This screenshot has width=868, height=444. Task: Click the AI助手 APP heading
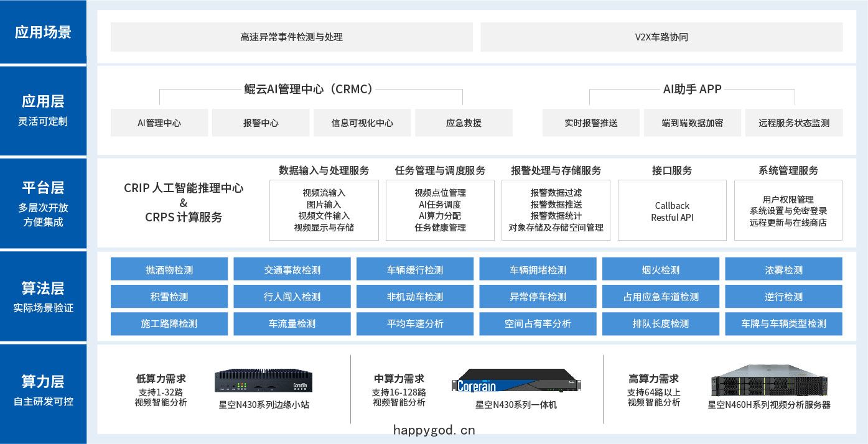tap(692, 89)
